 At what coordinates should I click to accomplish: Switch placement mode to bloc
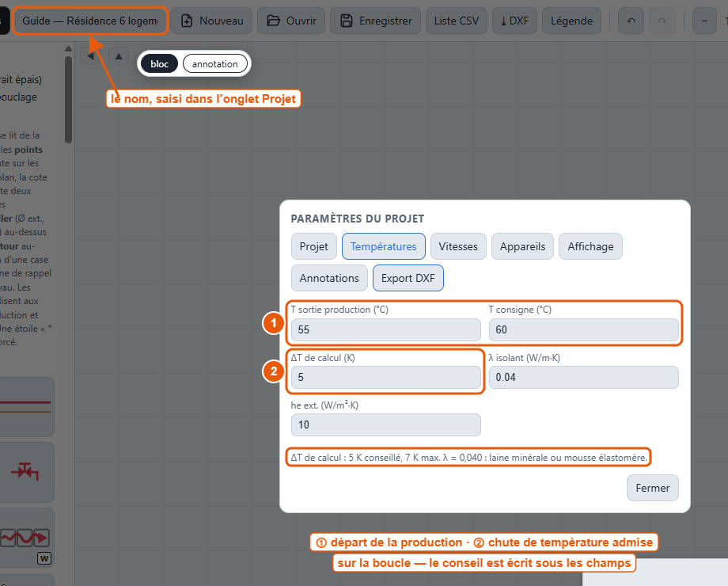(x=159, y=64)
